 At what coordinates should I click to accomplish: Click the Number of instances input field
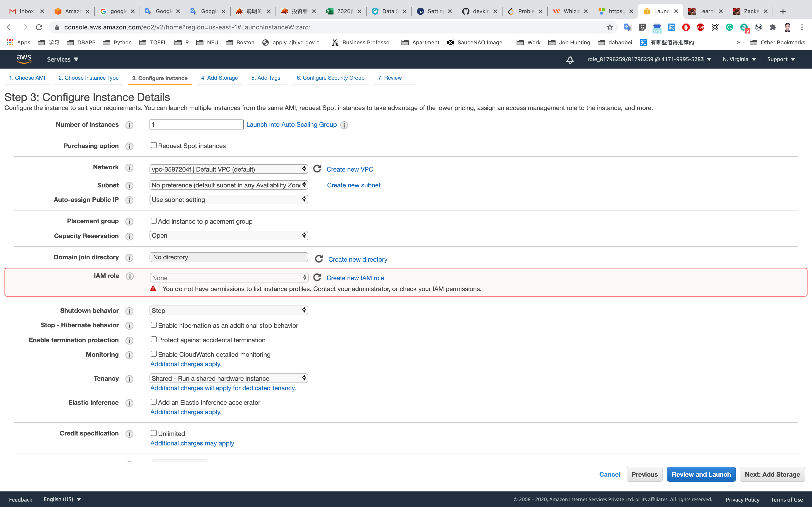click(196, 124)
